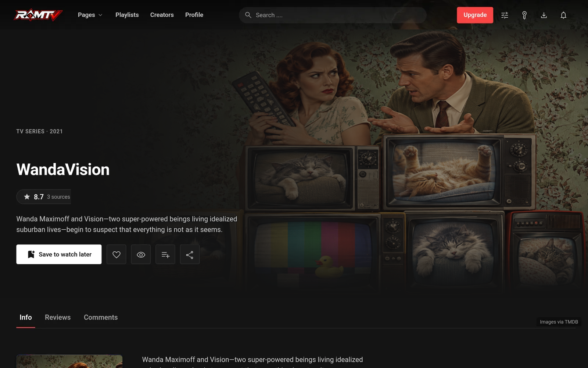The image size is (588, 368).
Task: Navigate to Profile
Action: [194, 15]
